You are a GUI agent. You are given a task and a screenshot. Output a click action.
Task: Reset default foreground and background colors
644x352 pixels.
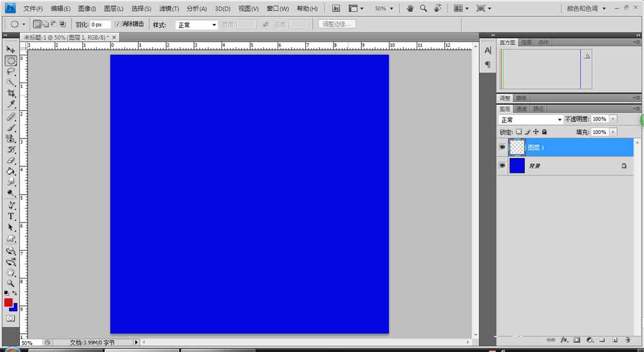(6, 293)
